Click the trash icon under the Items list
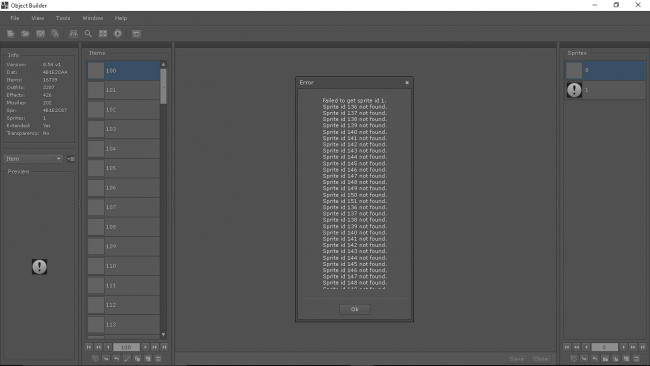Viewport: 650px width, 366px height. point(158,359)
